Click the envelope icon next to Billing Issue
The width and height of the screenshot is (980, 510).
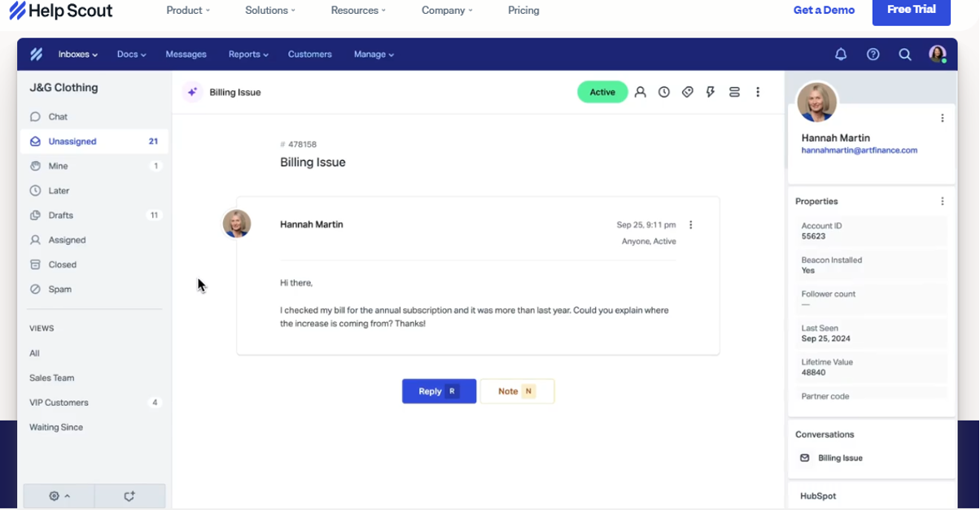[x=805, y=458]
